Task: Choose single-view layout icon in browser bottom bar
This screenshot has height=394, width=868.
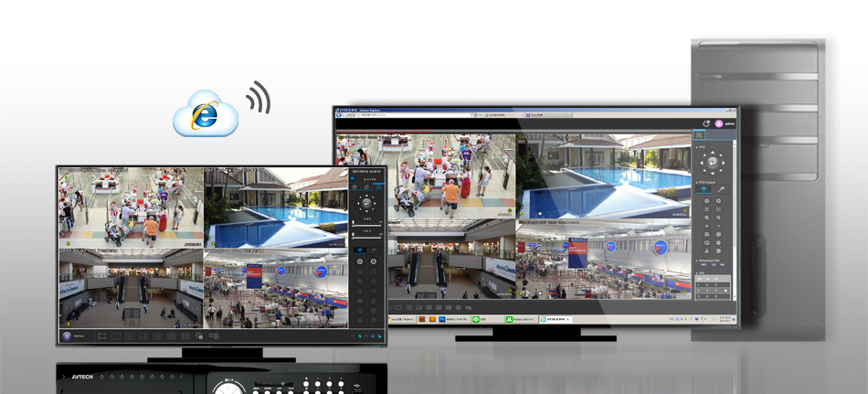Action: (398, 307)
